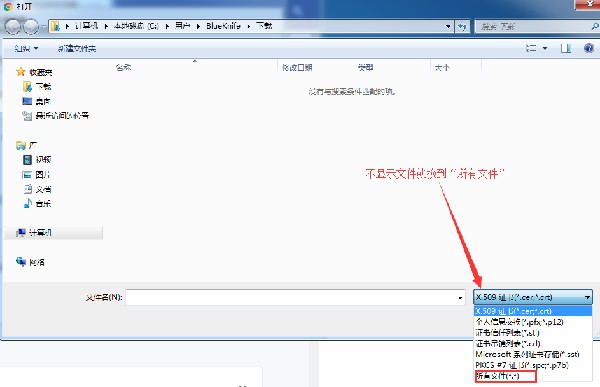Click the Chrome icon in dialog title bar

click(x=8, y=6)
